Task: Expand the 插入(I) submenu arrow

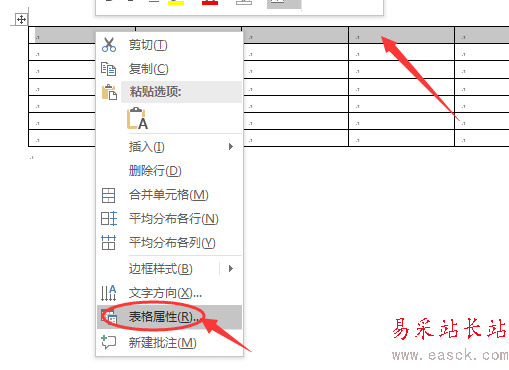Action: pos(231,147)
